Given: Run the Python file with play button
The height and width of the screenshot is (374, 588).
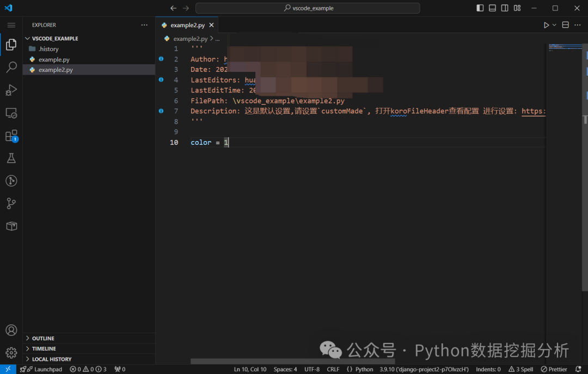Looking at the screenshot, I should 547,25.
